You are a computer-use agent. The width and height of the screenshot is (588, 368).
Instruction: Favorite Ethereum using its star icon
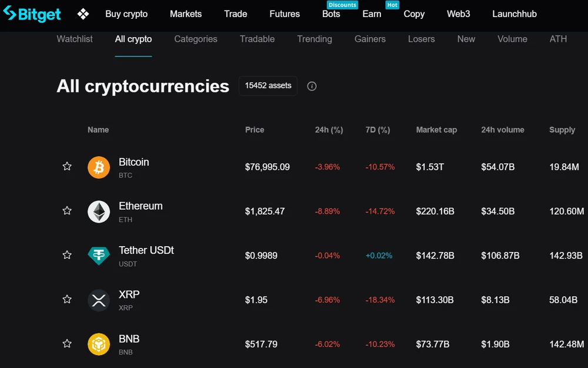66,211
